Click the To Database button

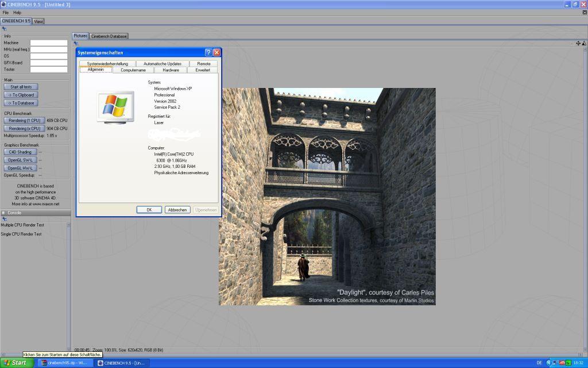(21, 103)
